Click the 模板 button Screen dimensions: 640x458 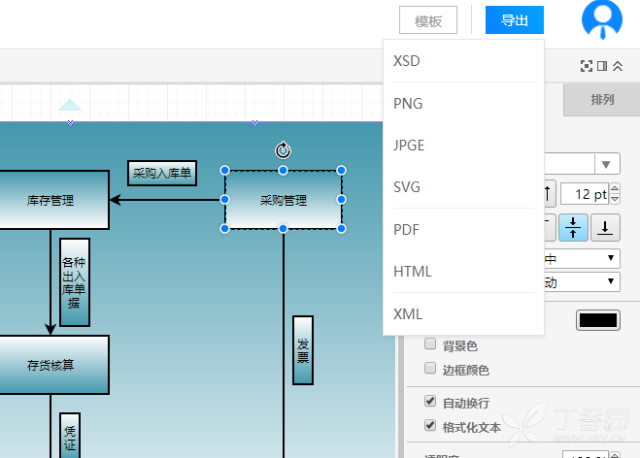point(428,20)
